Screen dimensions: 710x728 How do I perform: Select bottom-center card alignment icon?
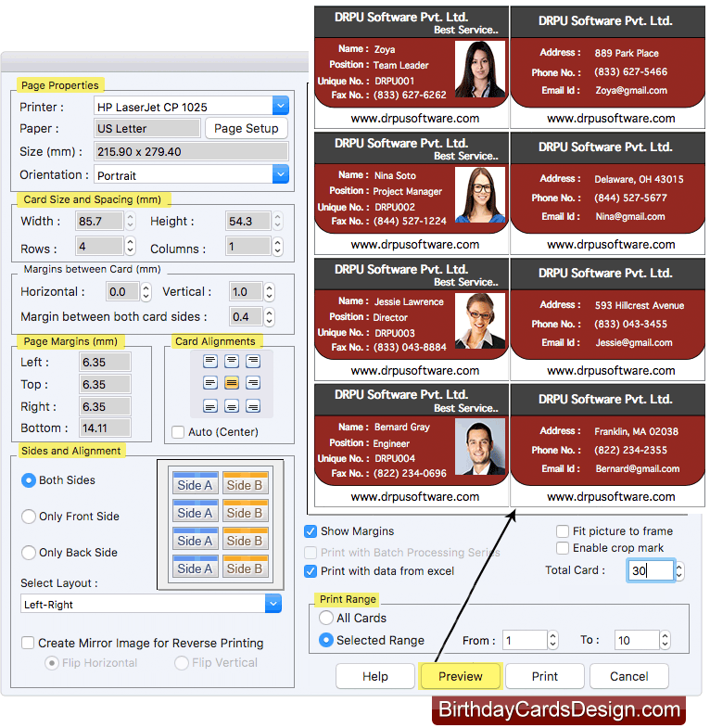(x=232, y=407)
